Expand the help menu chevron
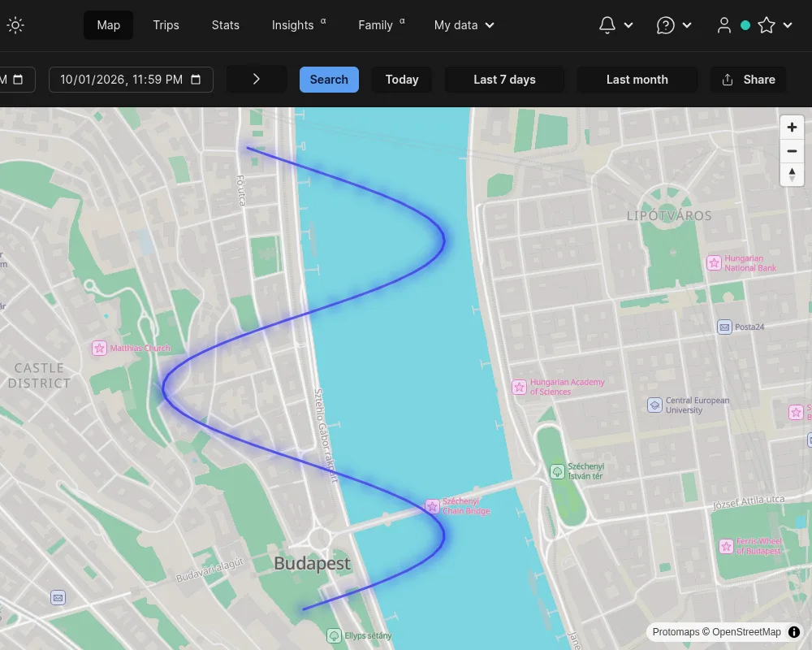 [x=687, y=25]
